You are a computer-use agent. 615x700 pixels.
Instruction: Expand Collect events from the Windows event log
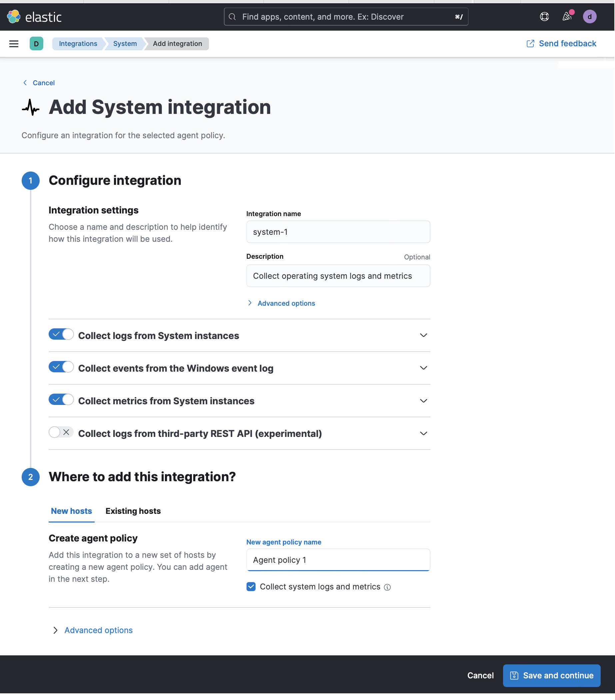point(423,368)
